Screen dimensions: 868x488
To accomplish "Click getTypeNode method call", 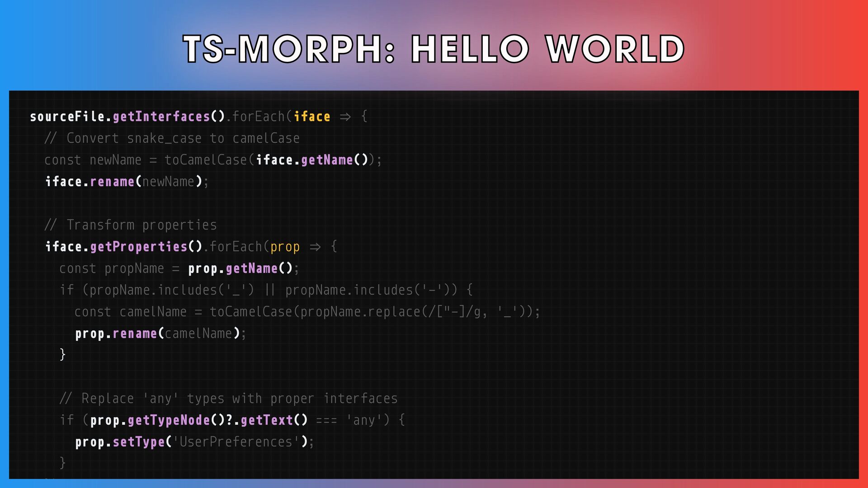I will click(x=168, y=420).
